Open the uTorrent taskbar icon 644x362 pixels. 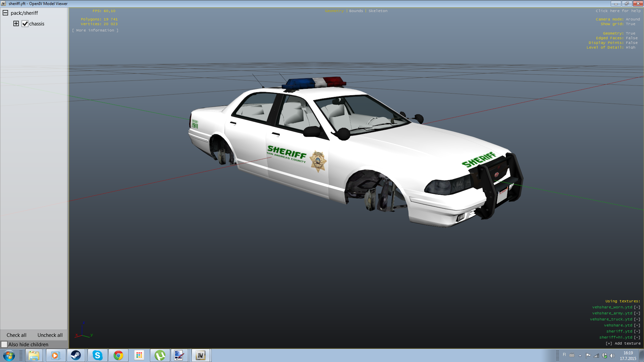coord(160,355)
